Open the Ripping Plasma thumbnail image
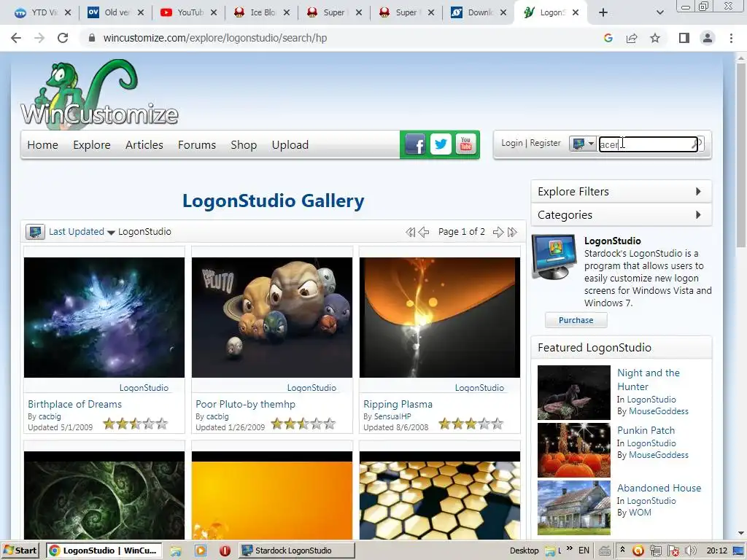Viewport: 747px width, 560px height. (x=440, y=318)
